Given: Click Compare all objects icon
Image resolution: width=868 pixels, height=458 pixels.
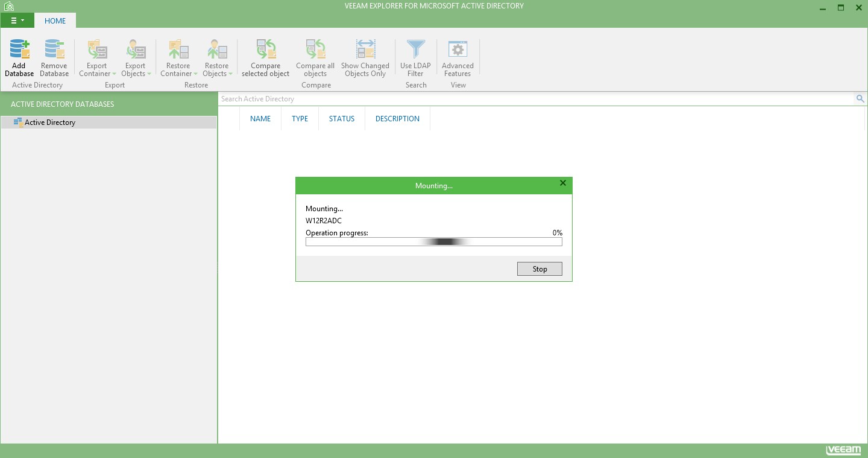Looking at the screenshot, I should (315, 49).
